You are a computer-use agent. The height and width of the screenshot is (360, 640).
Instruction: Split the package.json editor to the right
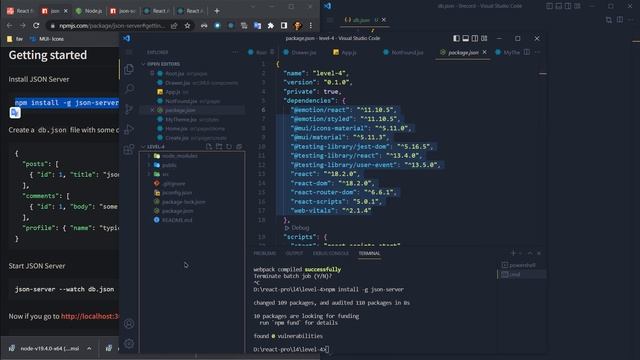point(527,52)
